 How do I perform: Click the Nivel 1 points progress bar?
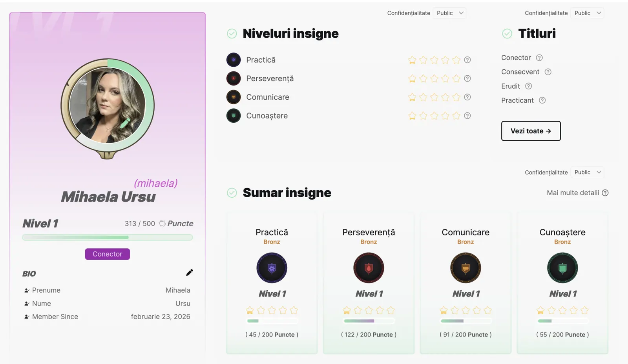coord(108,237)
